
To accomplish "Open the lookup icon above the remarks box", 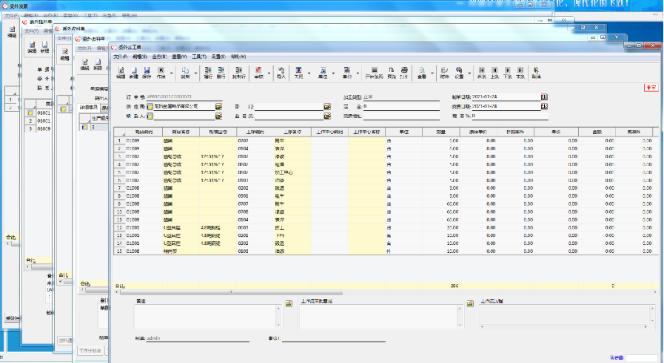I will [289, 303].
